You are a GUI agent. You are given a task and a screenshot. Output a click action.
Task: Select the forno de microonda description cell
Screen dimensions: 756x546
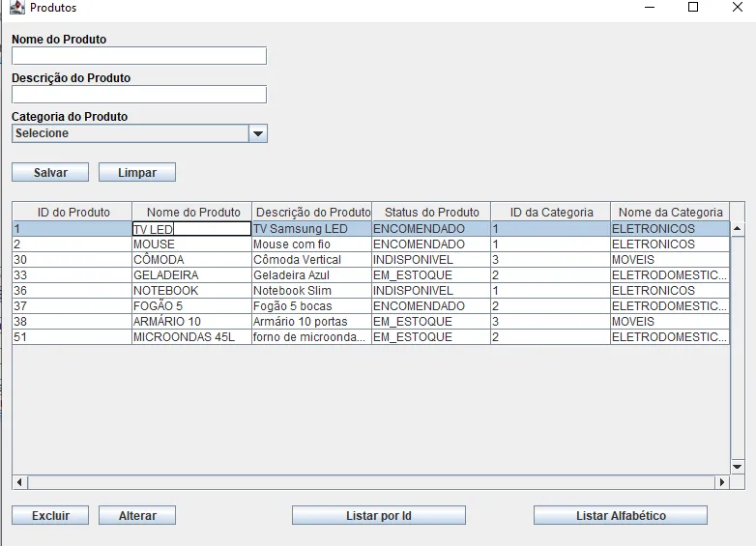311,337
